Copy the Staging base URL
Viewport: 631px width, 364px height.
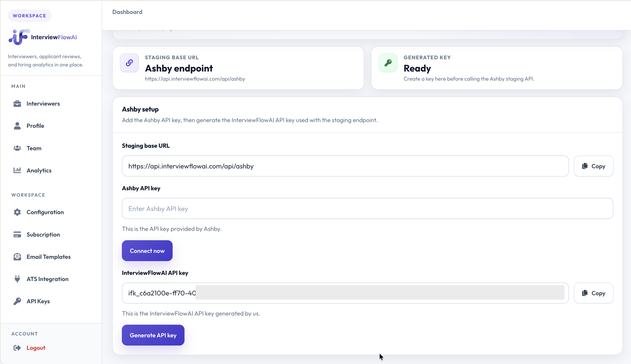[593, 166]
